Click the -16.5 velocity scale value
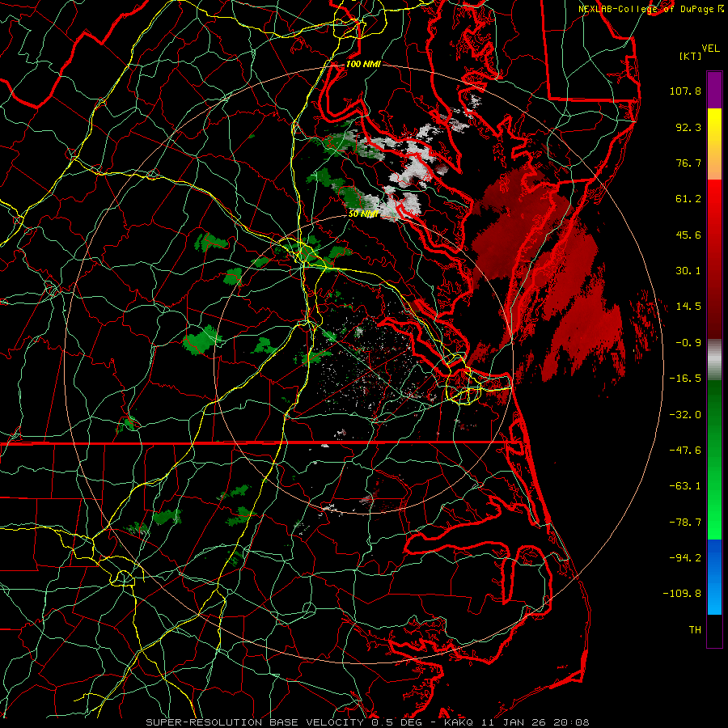The height and width of the screenshot is (728, 728). (x=685, y=379)
